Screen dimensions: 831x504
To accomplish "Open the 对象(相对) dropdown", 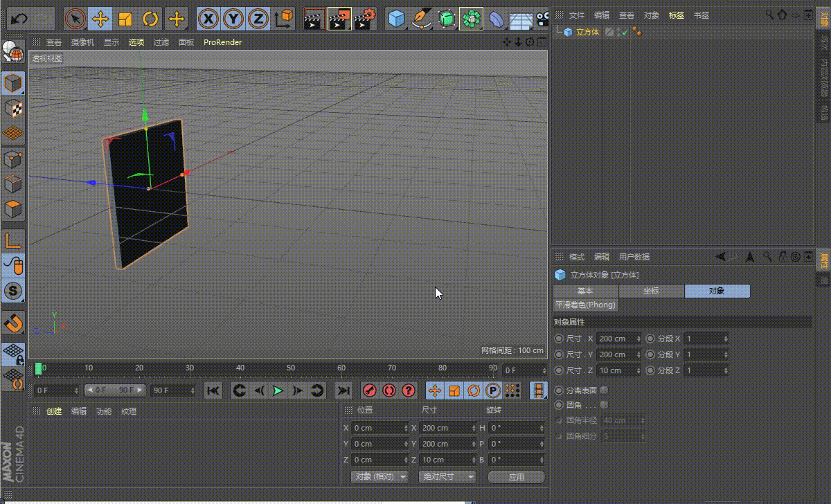I will pyautogui.click(x=379, y=476).
